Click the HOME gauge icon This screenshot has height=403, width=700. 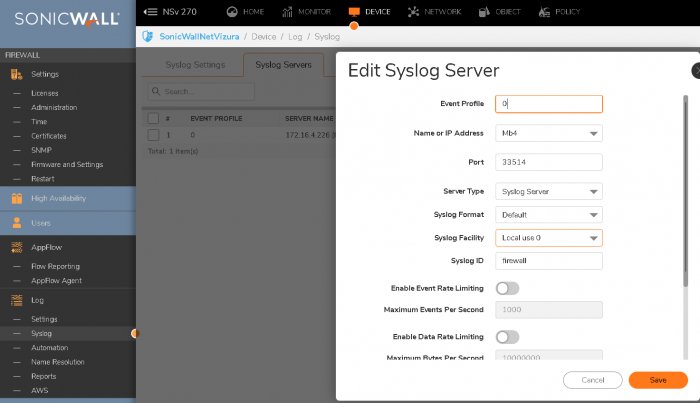tap(232, 12)
